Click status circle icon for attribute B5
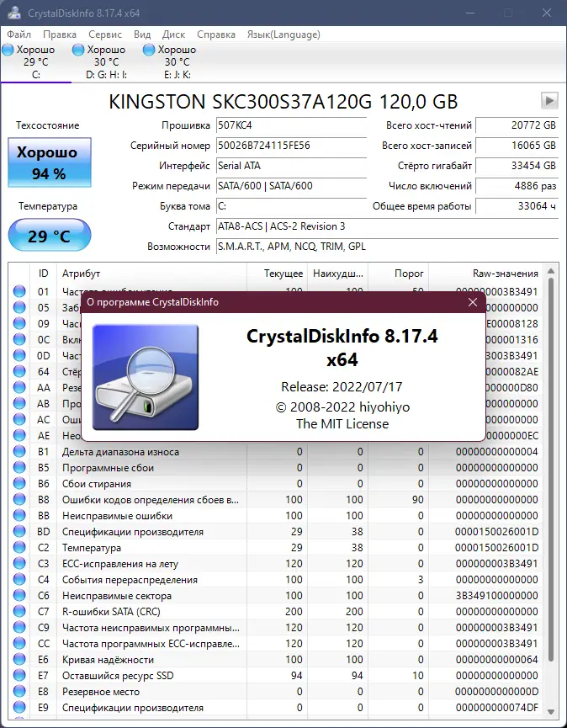 [x=19, y=468]
